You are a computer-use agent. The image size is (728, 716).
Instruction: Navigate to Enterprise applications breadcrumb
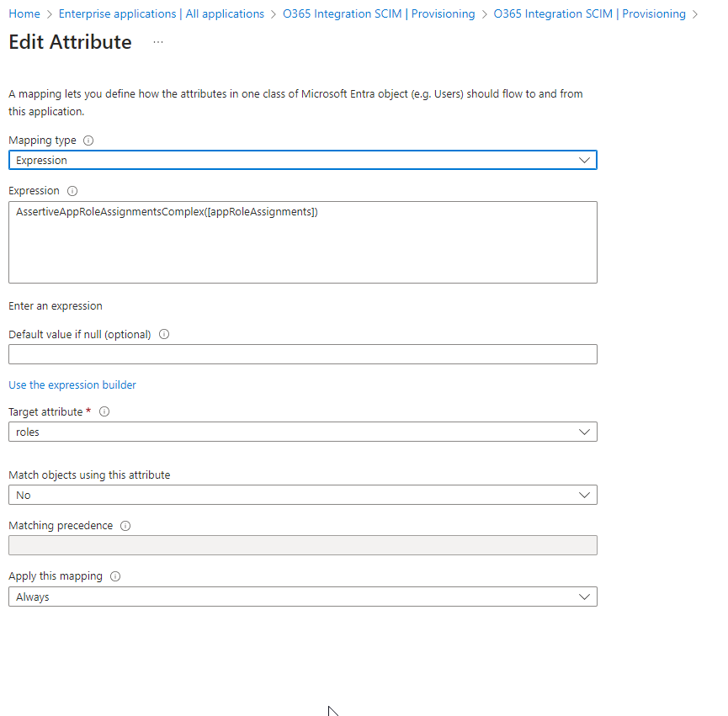pos(161,14)
